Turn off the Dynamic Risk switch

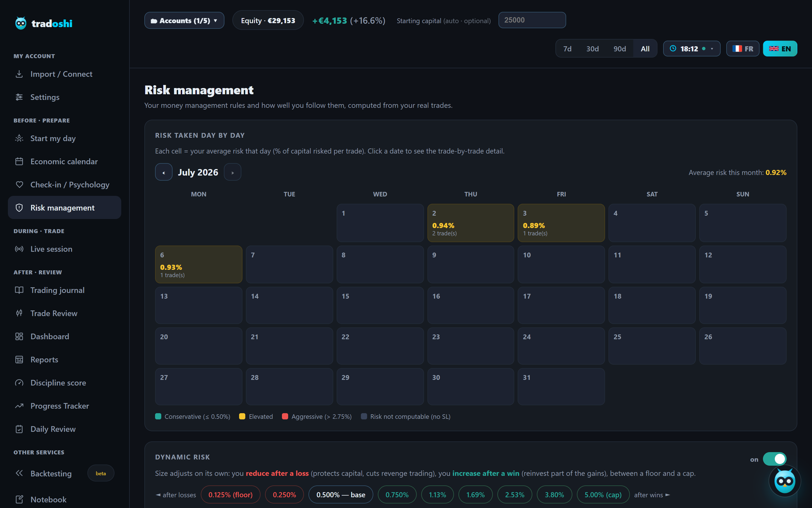[x=775, y=459]
